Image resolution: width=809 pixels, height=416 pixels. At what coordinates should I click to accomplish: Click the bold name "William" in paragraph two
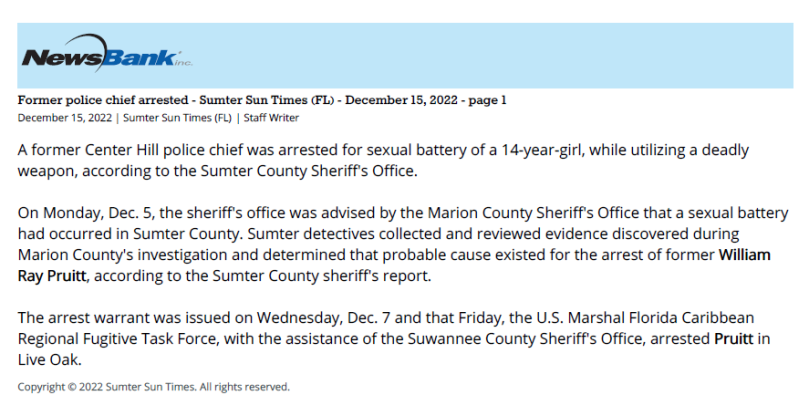(745, 254)
